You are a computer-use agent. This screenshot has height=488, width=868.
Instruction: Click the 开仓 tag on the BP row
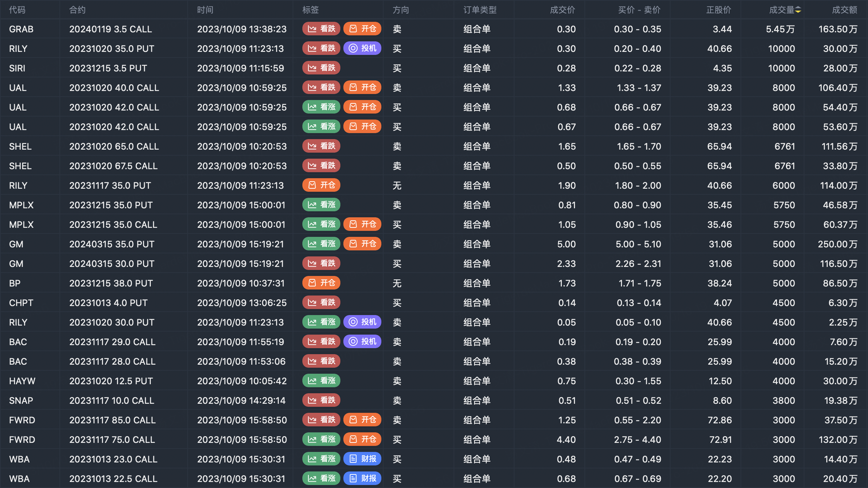click(x=321, y=283)
